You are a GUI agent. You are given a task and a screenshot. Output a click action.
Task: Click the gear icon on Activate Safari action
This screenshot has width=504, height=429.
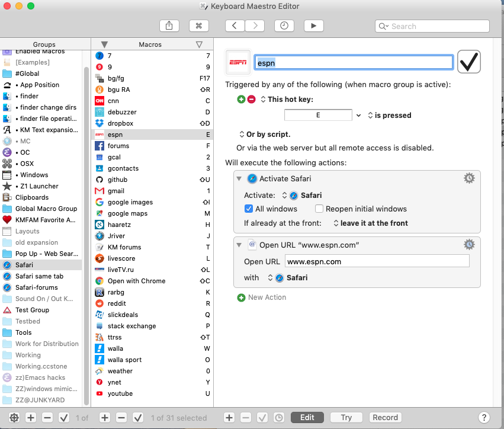pyautogui.click(x=469, y=178)
